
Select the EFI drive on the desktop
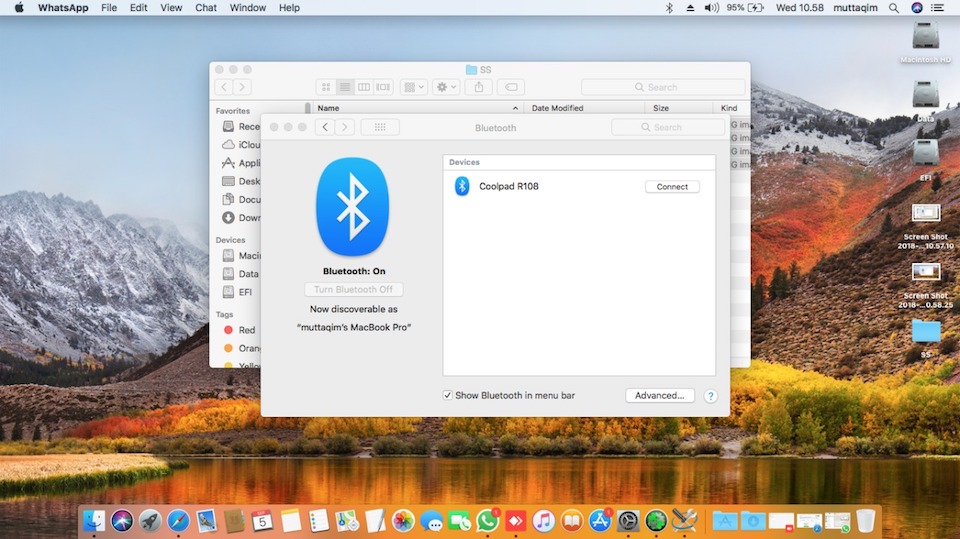pos(925,160)
